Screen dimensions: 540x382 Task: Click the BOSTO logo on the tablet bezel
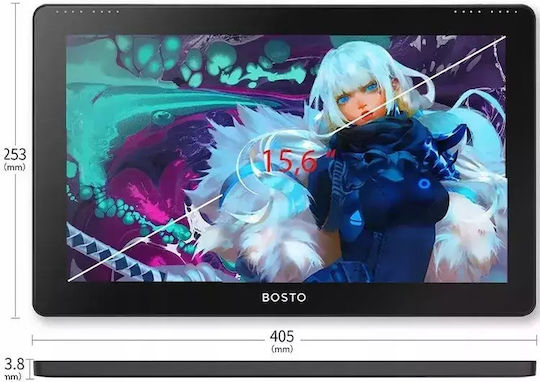tap(284, 297)
